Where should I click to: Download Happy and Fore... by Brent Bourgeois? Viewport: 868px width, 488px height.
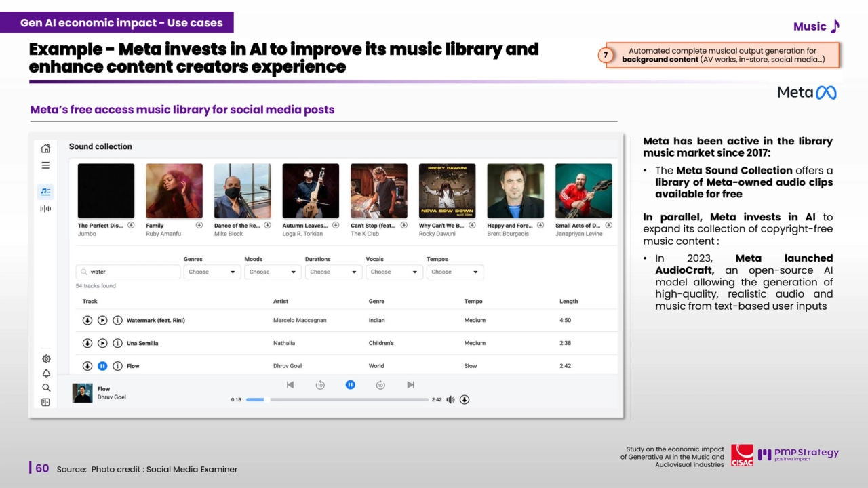[x=540, y=225]
